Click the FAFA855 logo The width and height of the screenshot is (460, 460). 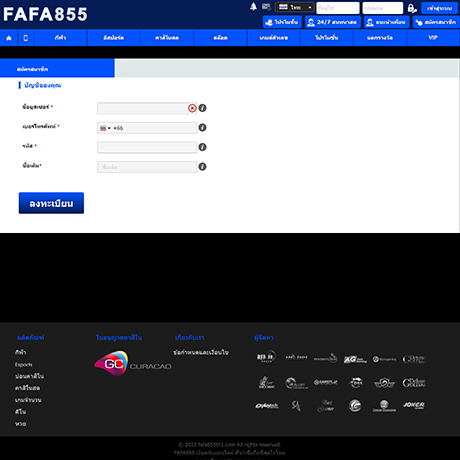(x=45, y=14)
